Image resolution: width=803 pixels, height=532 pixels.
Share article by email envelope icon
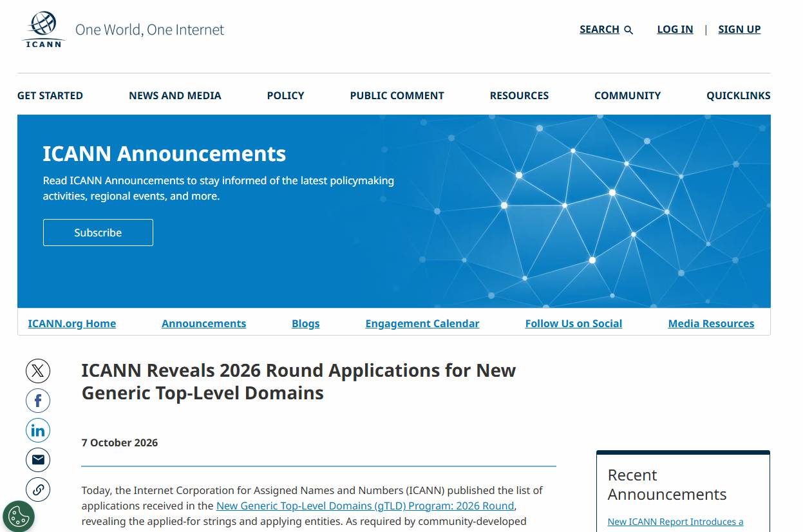click(38, 460)
